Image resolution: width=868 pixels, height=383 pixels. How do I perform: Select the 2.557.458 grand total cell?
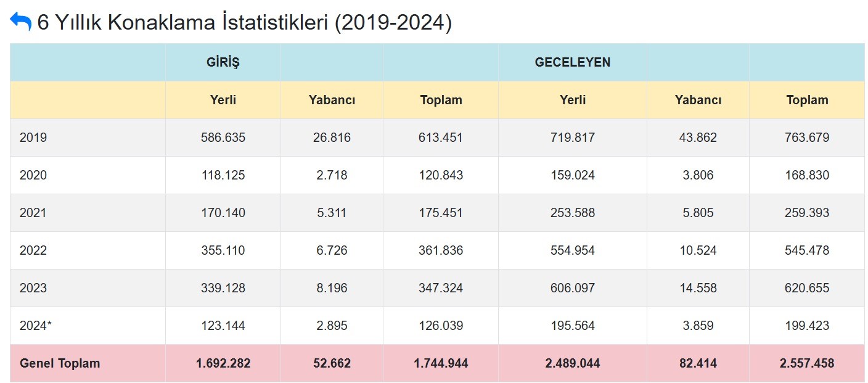click(x=808, y=363)
